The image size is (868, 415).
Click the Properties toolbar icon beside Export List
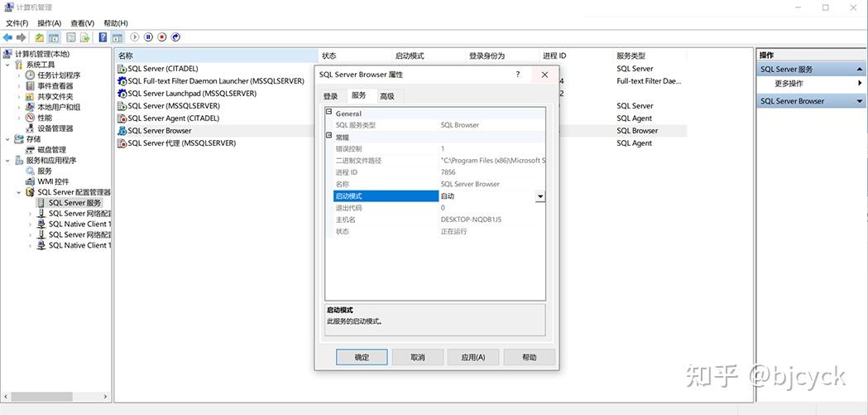click(x=71, y=37)
